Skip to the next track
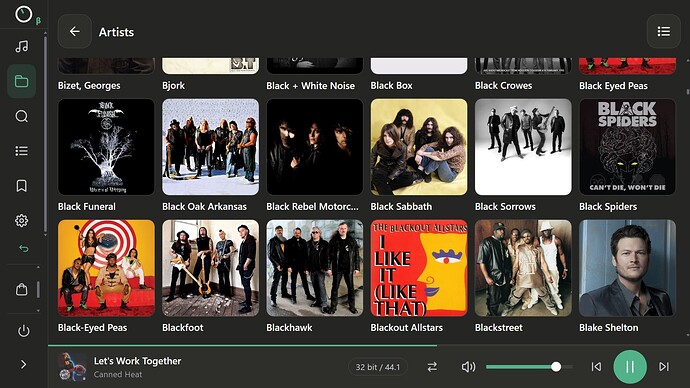This screenshot has width=690, height=388. (664, 366)
